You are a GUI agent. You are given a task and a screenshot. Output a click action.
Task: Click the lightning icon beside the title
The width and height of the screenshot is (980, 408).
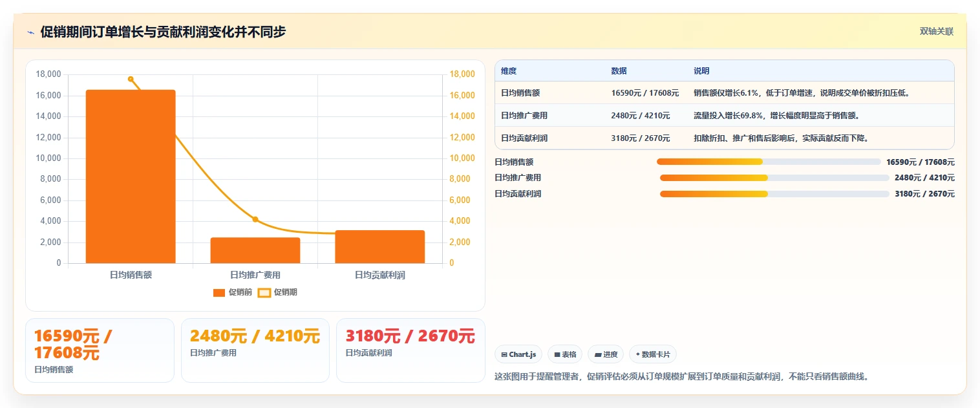(30, 32)
